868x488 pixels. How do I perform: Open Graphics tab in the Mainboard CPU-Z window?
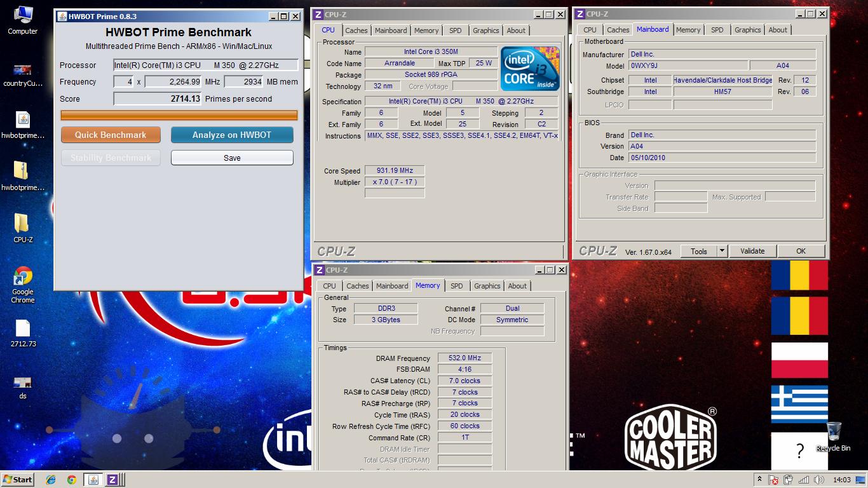coord(748,30)
